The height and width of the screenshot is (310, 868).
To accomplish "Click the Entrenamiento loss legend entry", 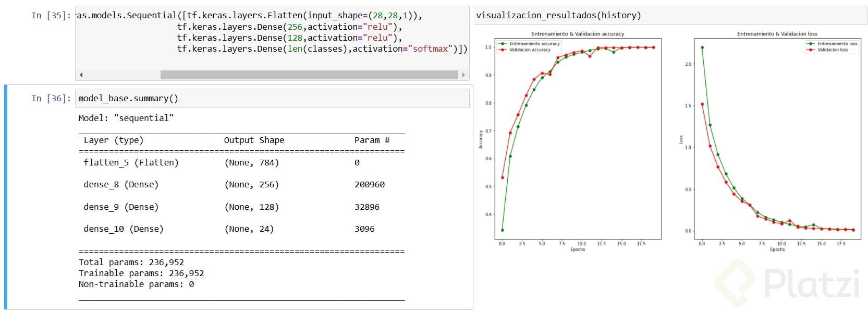I will click(832, 44).
